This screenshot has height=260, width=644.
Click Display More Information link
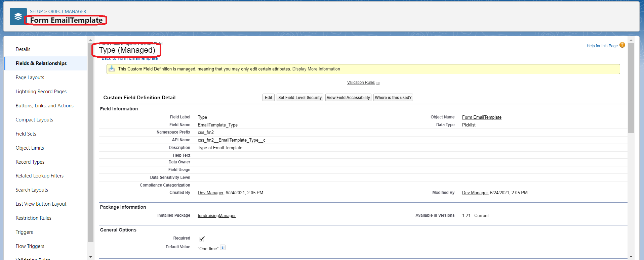(x=316, y=69)
